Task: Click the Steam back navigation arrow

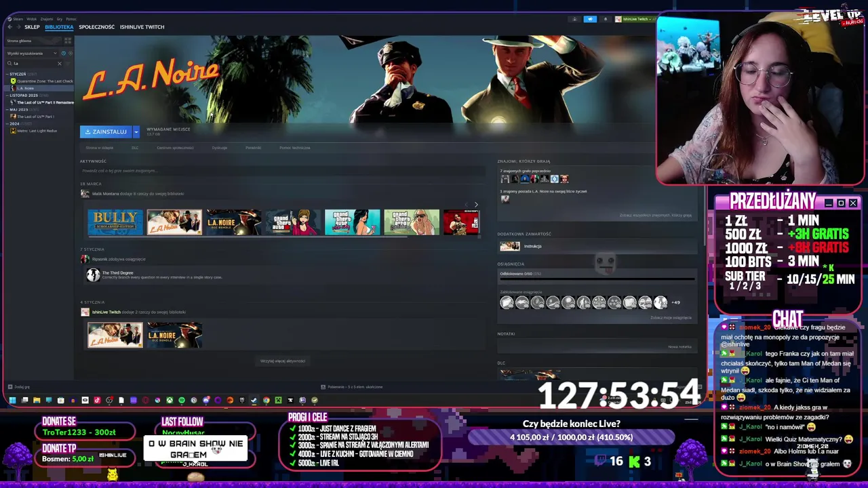Action: point(10,26)
